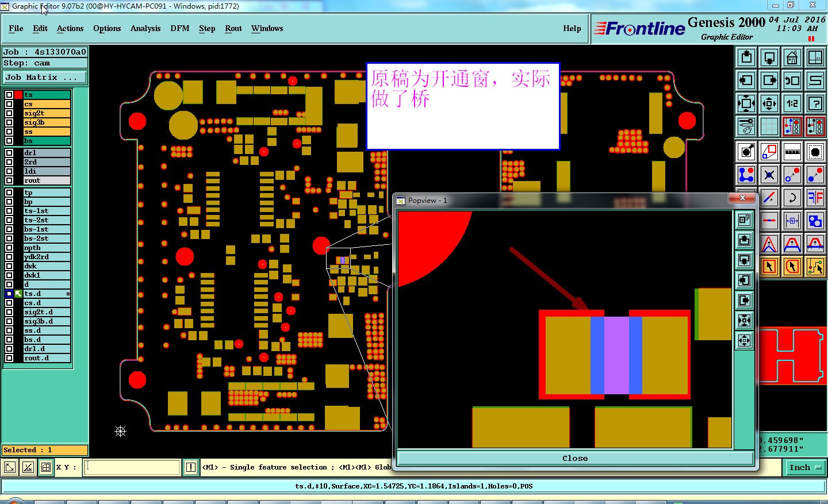The image size is (828, 504).
Task: Click the wrench settings icon
Action: point(746,126)
